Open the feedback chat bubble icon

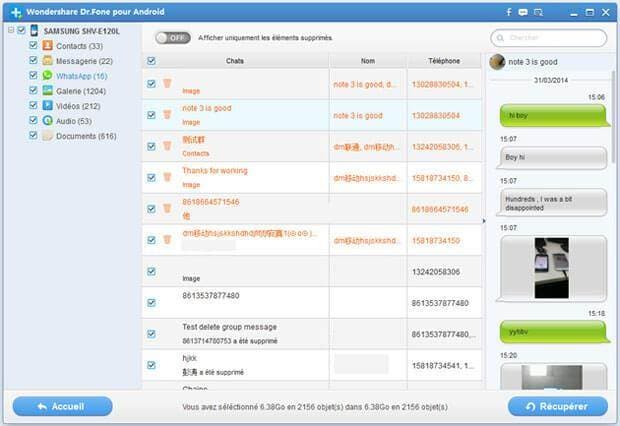click(523, 12)
